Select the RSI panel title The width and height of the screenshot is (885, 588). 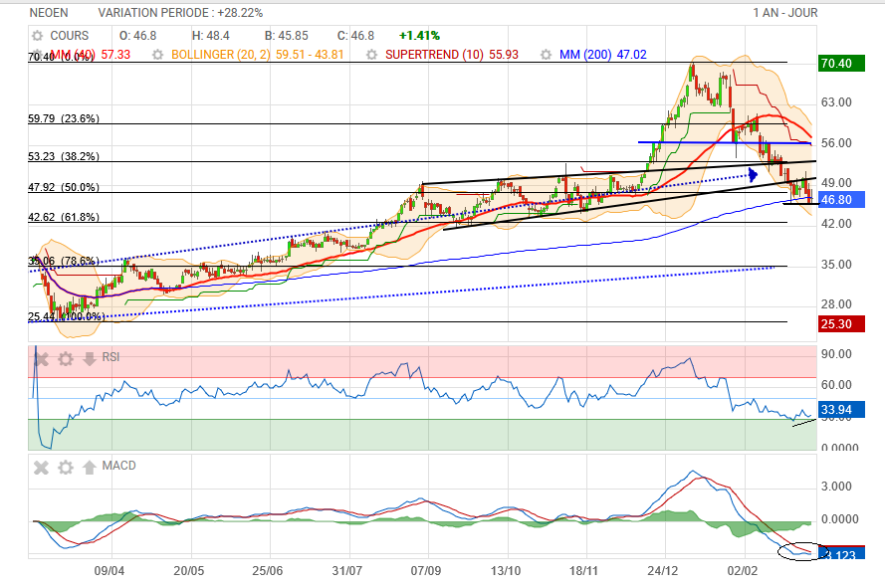[111, 357]
